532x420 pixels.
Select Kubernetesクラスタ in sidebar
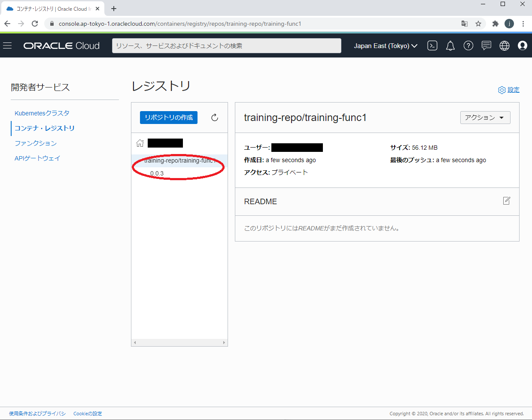pyautogui.click(x=42, y=113)
